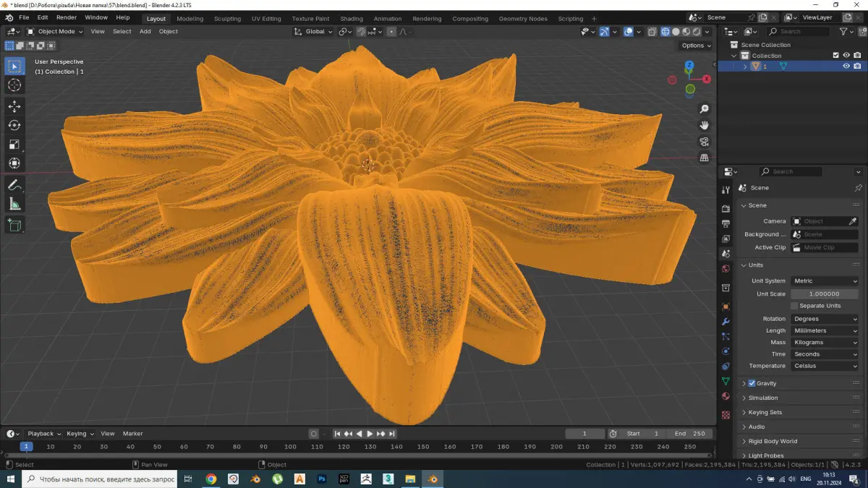
Task: Open the Global transform orientation dropdown
Action: (x=314, y=32)
